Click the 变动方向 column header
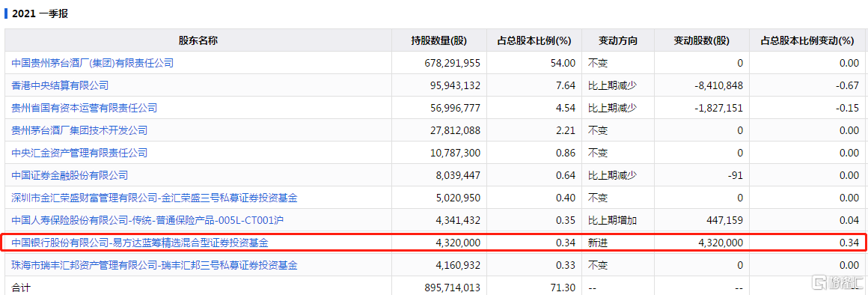This screenshot has width=868, height=295. [618, 40]
